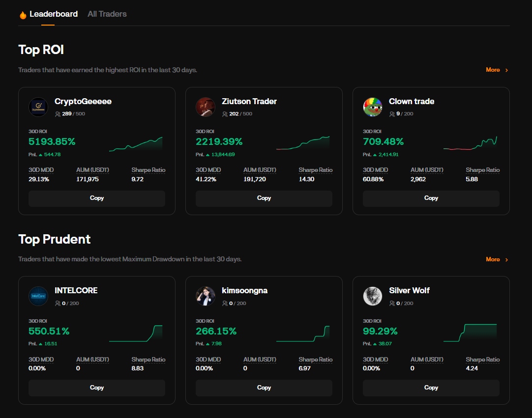The width and height of the screenshot is (532, 418).
Task: Click the 14.30 Sharpe Ratio value
Action: (306, 179)
